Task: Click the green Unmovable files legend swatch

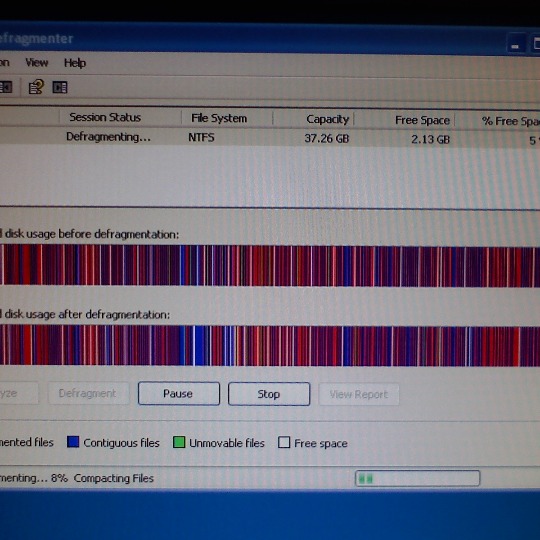Action: (179, 442)
